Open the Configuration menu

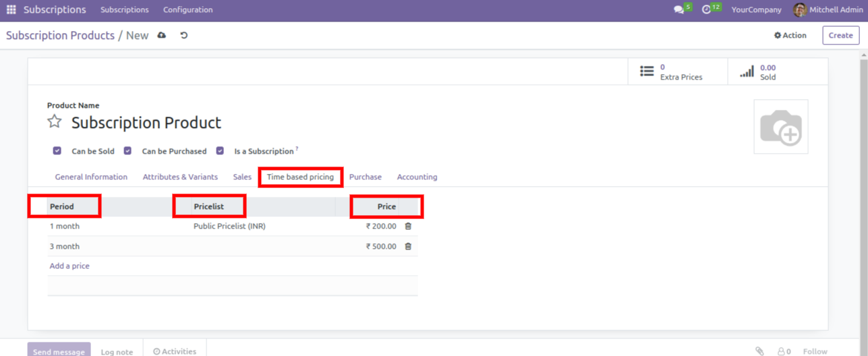[x=187, y=10]
